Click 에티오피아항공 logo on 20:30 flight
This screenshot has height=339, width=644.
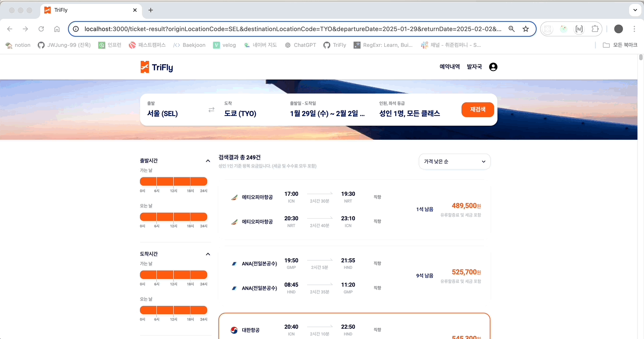point(234,222)
